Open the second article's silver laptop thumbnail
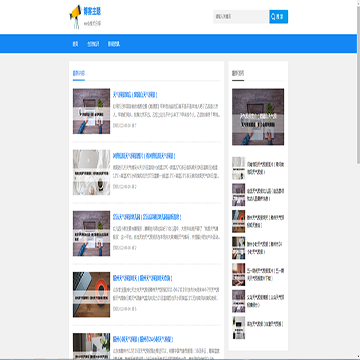The image size is (360, 360). [91, 172]
